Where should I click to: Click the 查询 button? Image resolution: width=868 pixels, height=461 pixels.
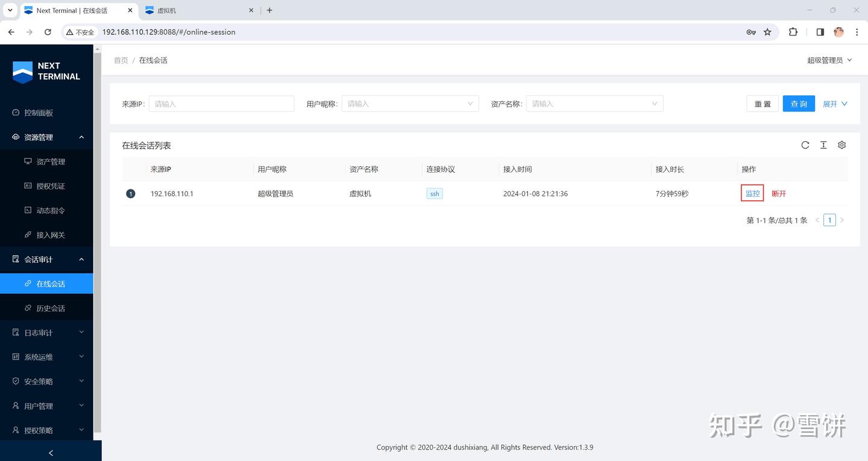(x=799, y=104)
